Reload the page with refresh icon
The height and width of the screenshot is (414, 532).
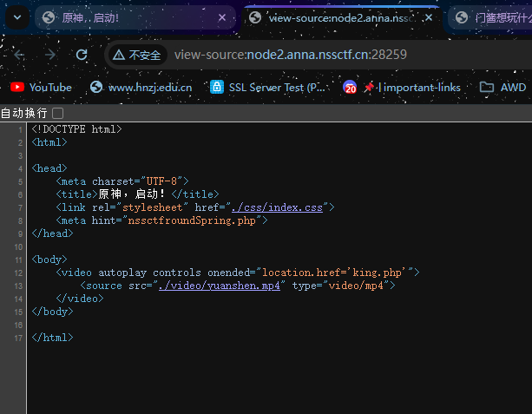(x=82, y=55)
